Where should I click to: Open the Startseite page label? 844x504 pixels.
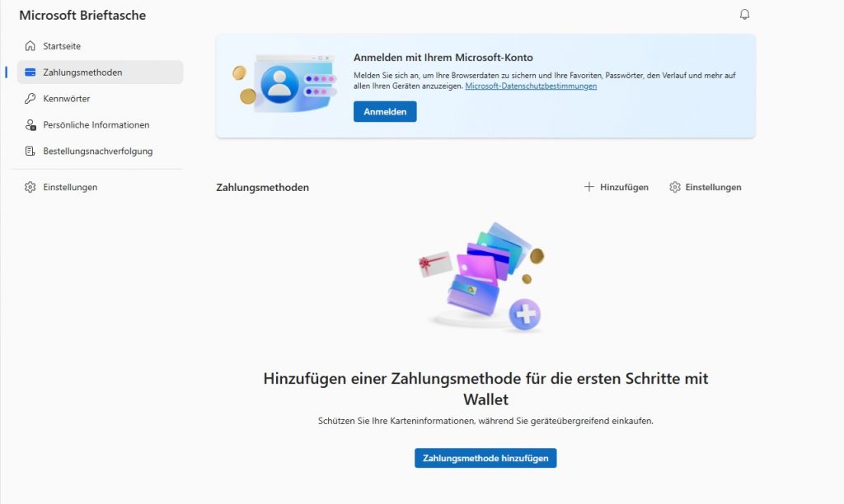62,46
